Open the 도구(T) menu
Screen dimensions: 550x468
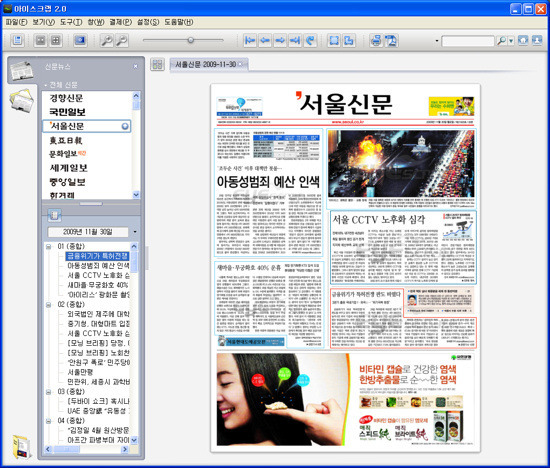pos(71,22)
